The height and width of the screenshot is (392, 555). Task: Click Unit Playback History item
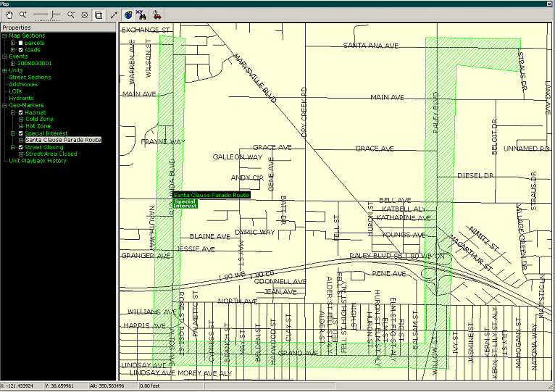click(38, 161)
